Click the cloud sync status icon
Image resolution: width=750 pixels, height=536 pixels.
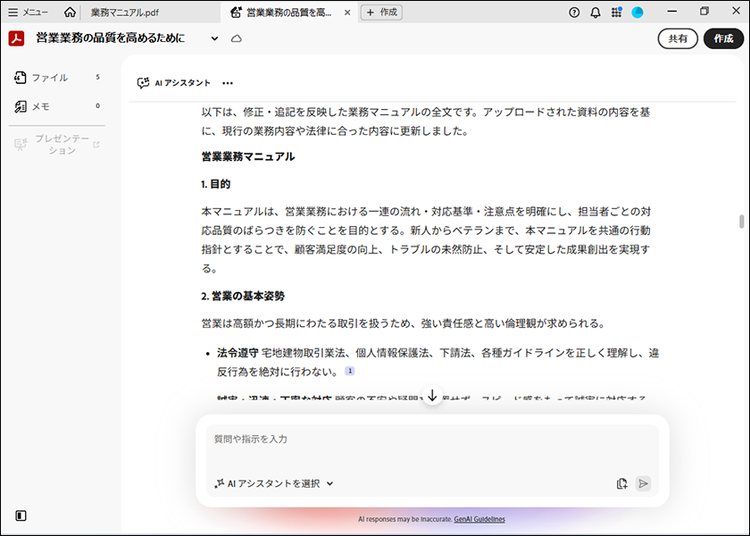(237, 38)
